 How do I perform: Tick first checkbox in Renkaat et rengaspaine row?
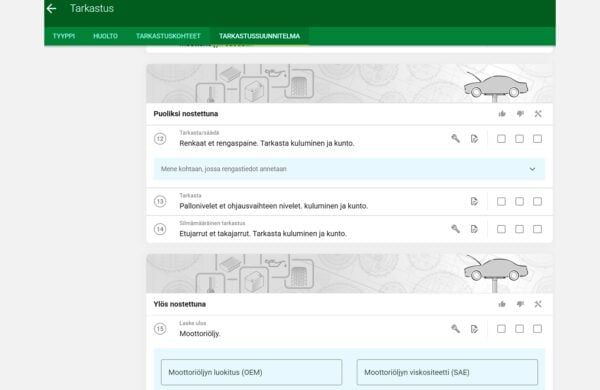(501, 139)
